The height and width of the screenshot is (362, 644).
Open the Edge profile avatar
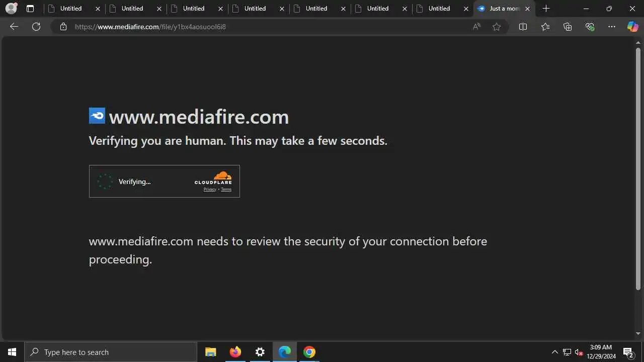point(11,9)
